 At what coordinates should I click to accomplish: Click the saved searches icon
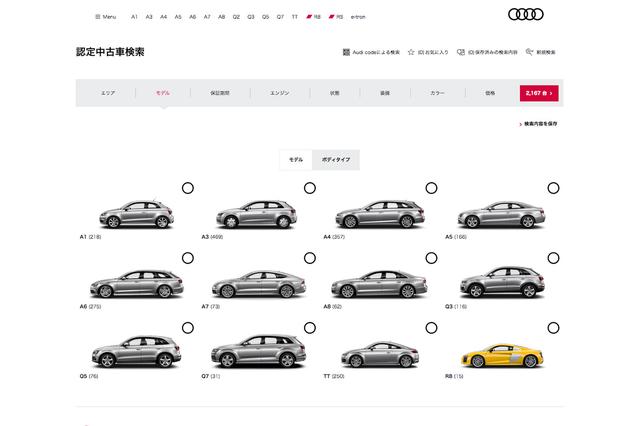point(461,52)
